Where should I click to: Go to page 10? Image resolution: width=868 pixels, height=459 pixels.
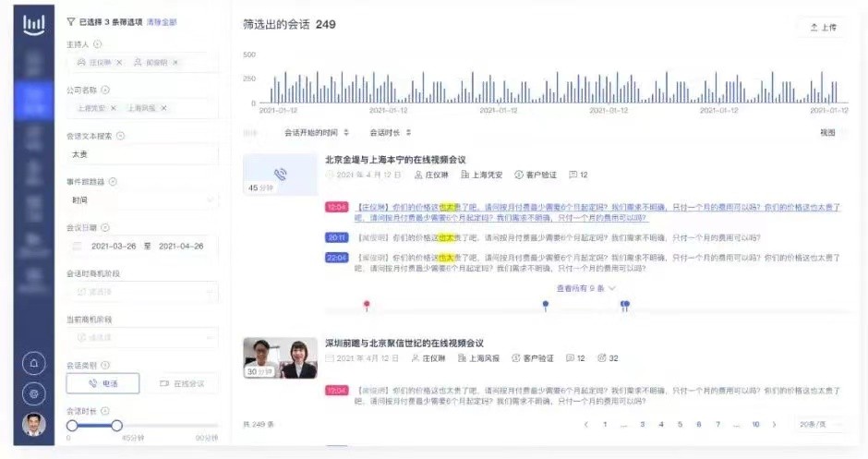click(x=755, y=425)
